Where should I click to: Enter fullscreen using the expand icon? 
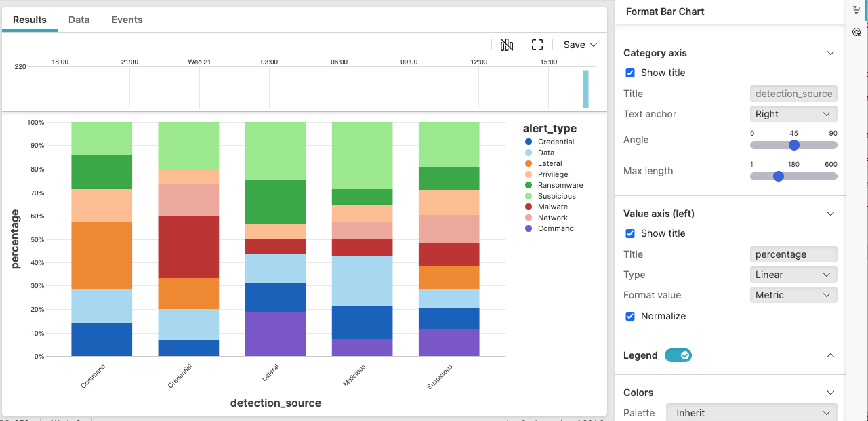(537, 45)
